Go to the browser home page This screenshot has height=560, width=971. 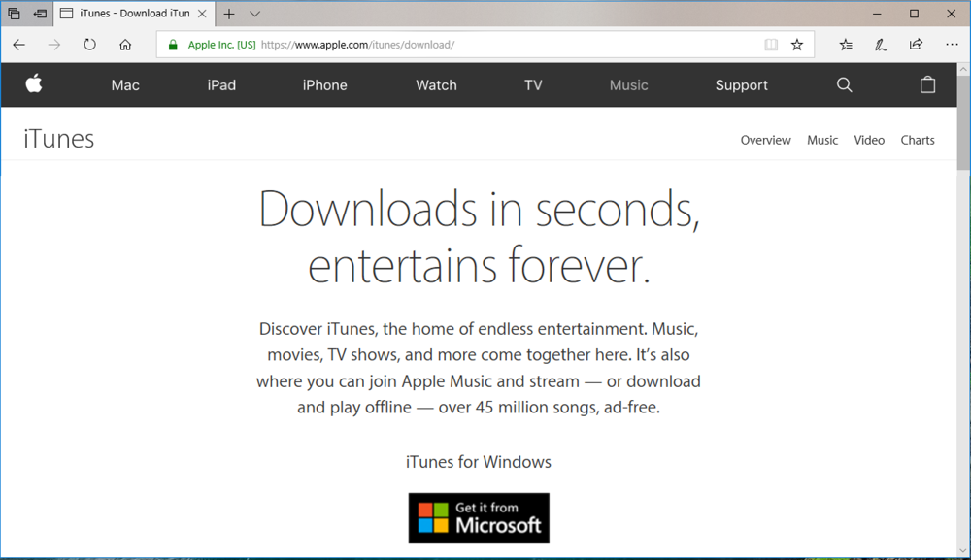point(125,45)
